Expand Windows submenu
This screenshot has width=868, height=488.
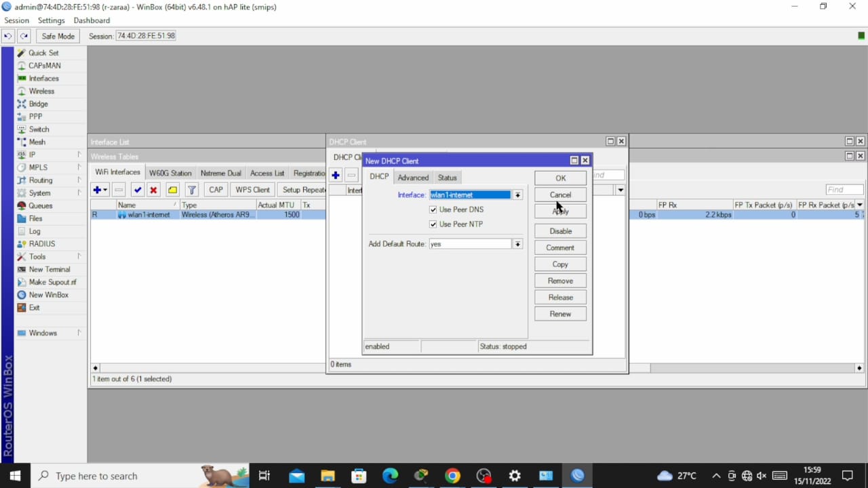point(79,333)
